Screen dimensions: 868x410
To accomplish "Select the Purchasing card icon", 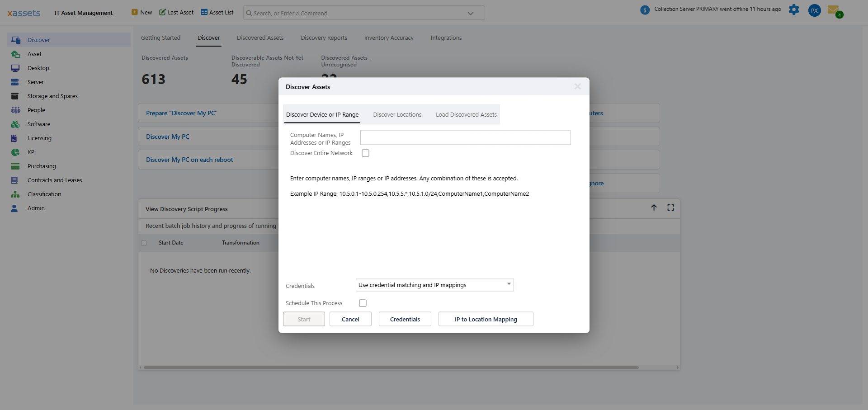I will (x=16, y=166).
